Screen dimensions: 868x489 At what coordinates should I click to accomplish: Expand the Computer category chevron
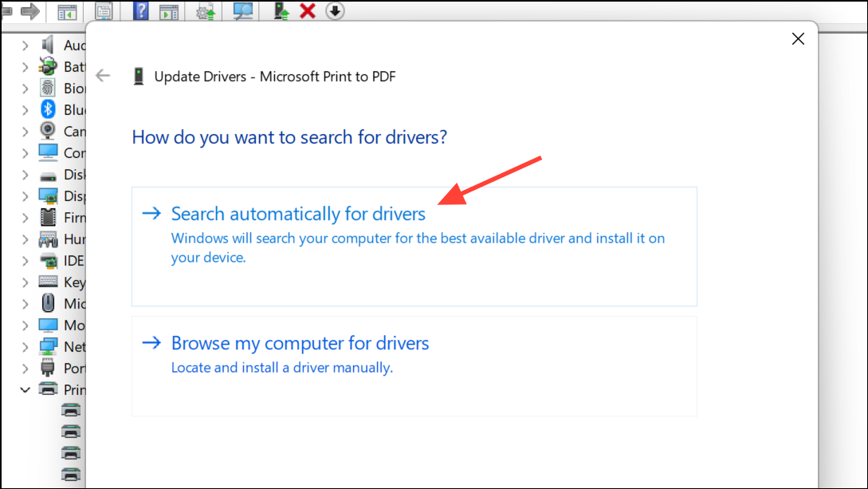25,153
